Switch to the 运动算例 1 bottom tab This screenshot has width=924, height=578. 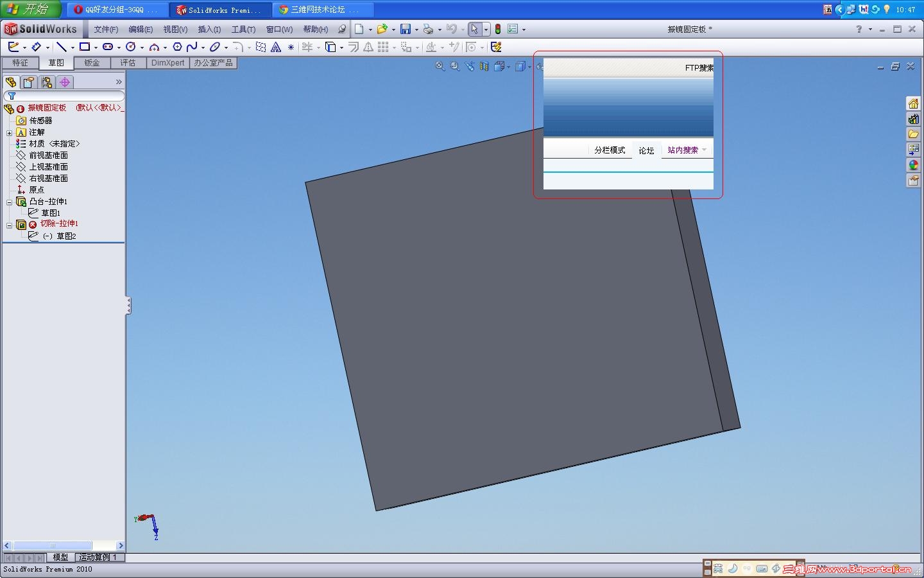tap(99, 557)
